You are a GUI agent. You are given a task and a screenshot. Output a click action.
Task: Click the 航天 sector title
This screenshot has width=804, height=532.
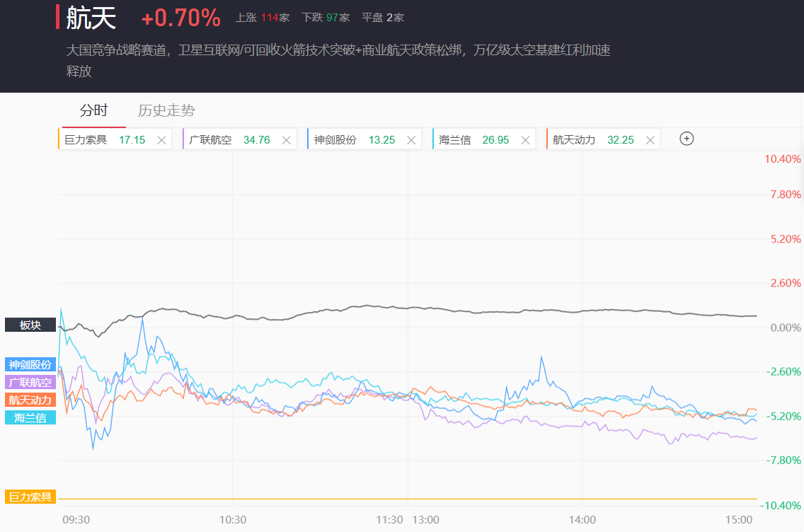[91, 18]
